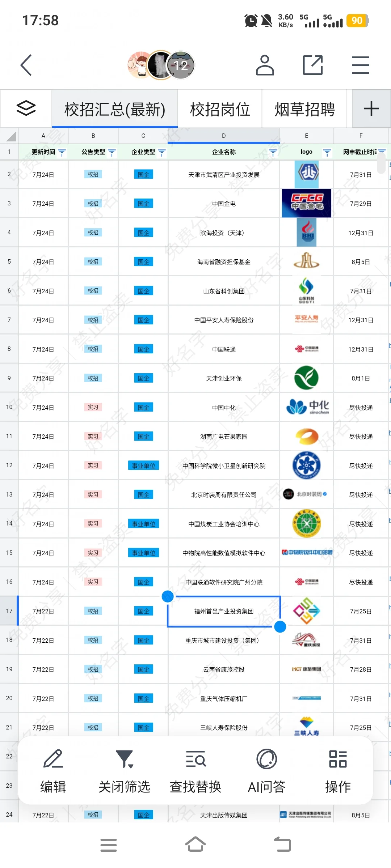This screenshot has height=868, width=391.
Task: Tap the back arrow icon
Action: 26,65
